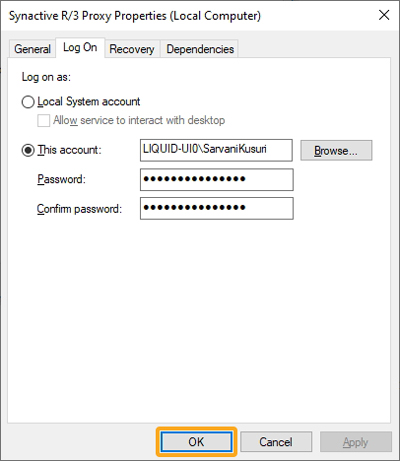Go to the Dependencies tab
The width and height of the screenshot is (400, 461).
point(200,49)
